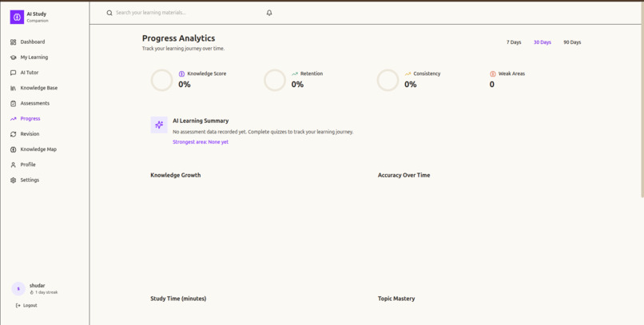Click the Retention 0% value

tap(297, 85)
